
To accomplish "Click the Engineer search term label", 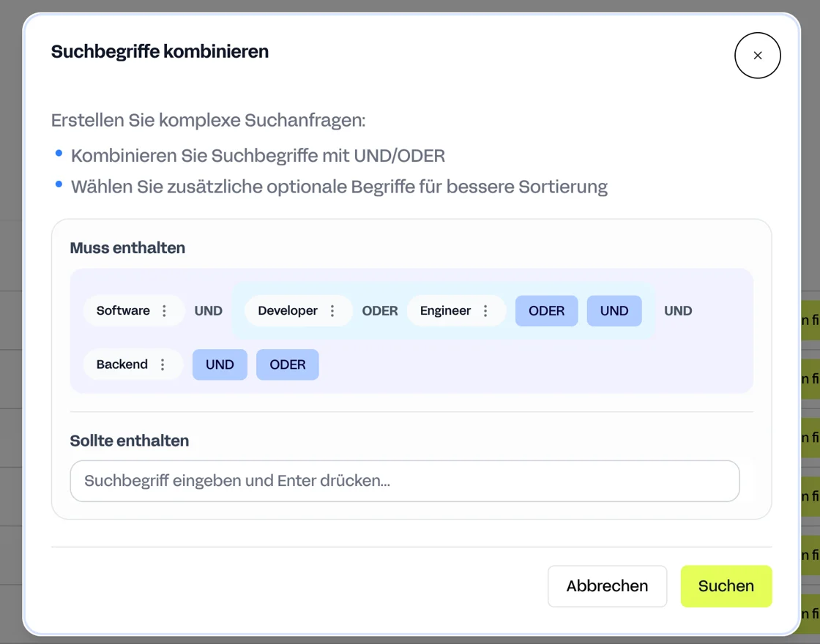I will pyautogui.click(x=445, y=311).
